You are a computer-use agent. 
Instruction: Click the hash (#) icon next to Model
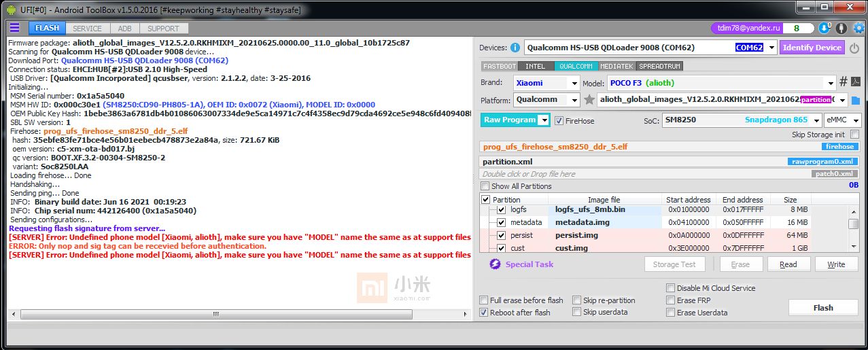coord(844,82)
